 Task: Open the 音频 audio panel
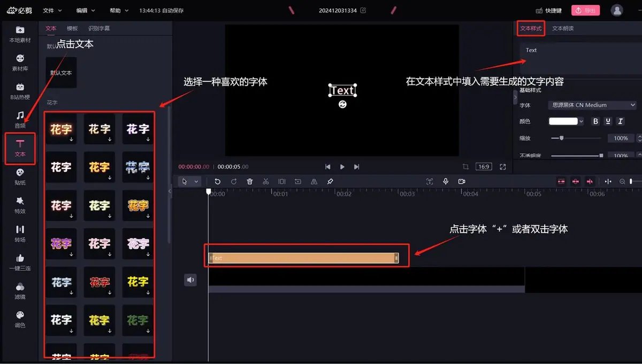[x=20, y=119]
